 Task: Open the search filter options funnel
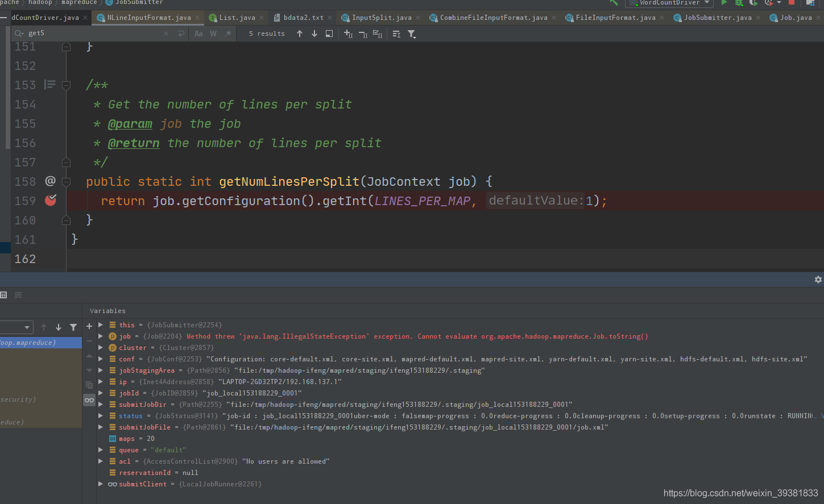coord(412,34)
